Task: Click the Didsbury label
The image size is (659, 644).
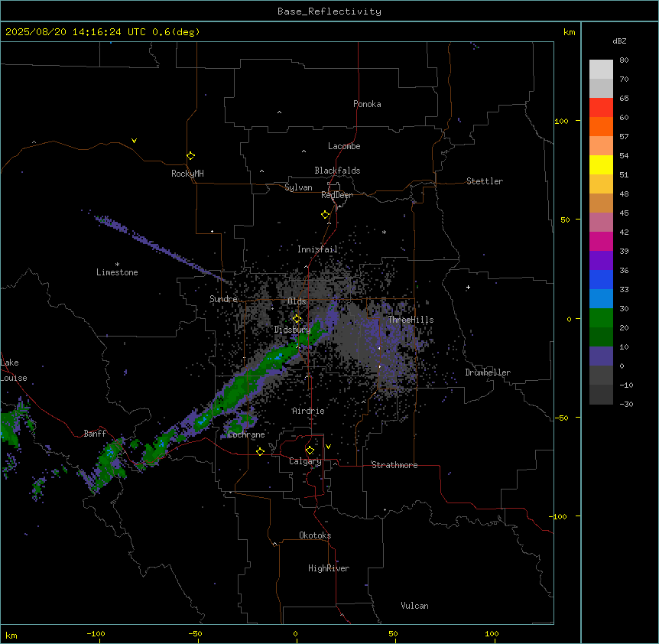Action: (x=293, y=330)
